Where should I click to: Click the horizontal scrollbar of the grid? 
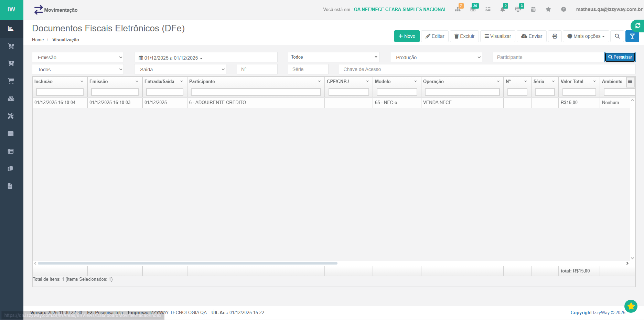coord(187,263)
